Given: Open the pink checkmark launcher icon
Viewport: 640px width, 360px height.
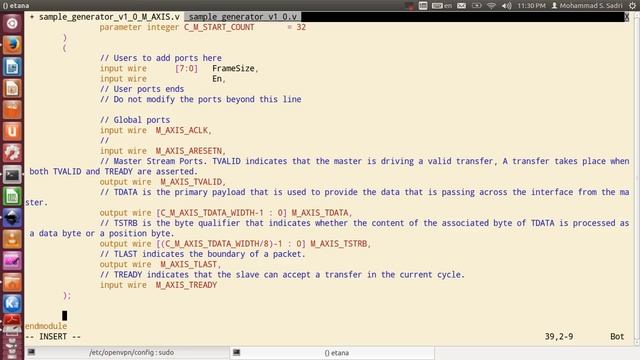Looking at the screenshot, I should point(12,261).
